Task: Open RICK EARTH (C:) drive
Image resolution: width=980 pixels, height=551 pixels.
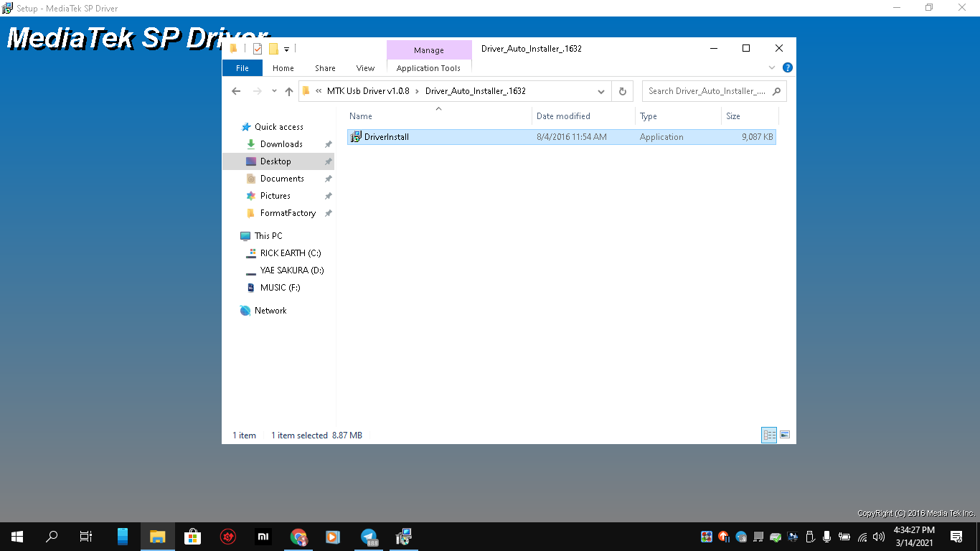Action: coord(291,253)
